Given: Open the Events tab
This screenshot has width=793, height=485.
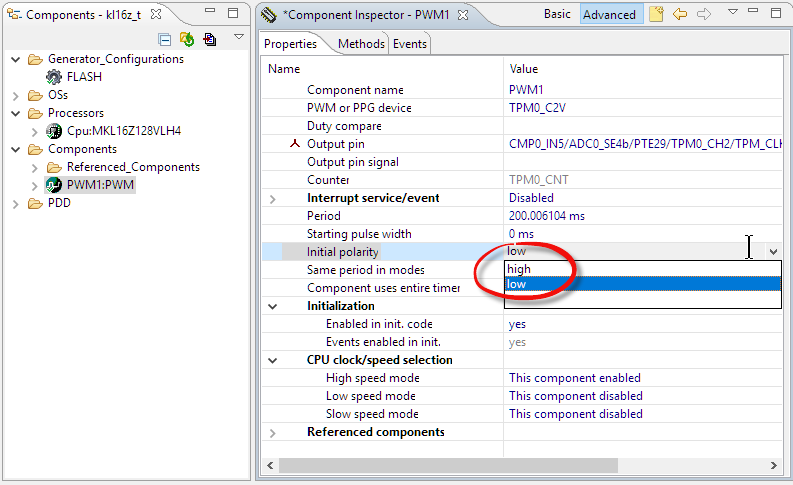Looking at the screenshot, I should tap(409, 44).
